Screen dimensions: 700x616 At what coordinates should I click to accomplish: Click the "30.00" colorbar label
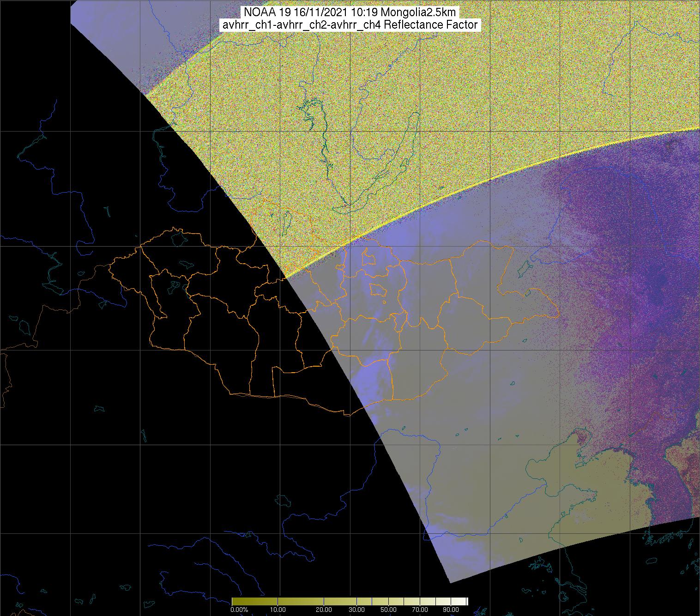pos(356,610)
